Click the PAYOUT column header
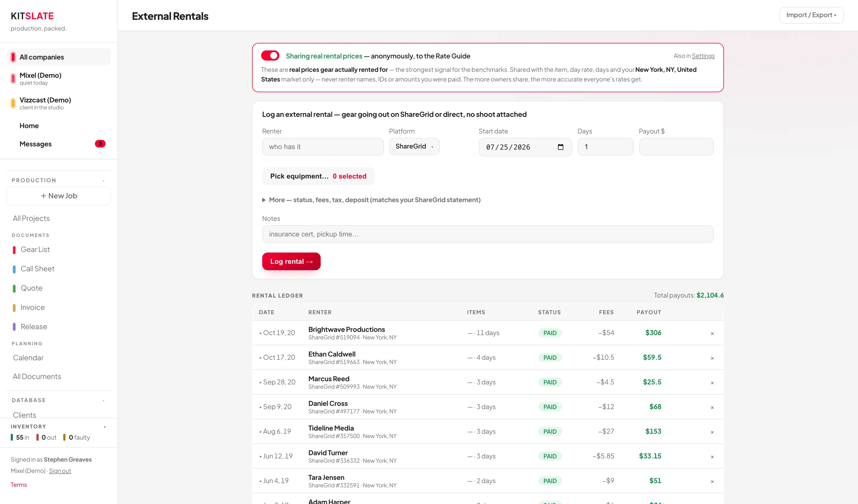Viewport: 858px width, 504px height. pyautogui.click(x=649, y=312)
